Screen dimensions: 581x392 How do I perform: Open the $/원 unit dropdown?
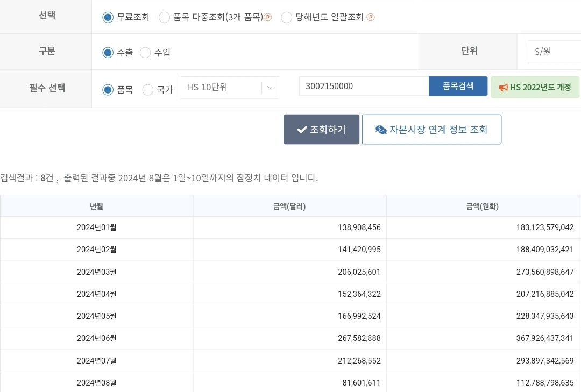tap(554, 52)
